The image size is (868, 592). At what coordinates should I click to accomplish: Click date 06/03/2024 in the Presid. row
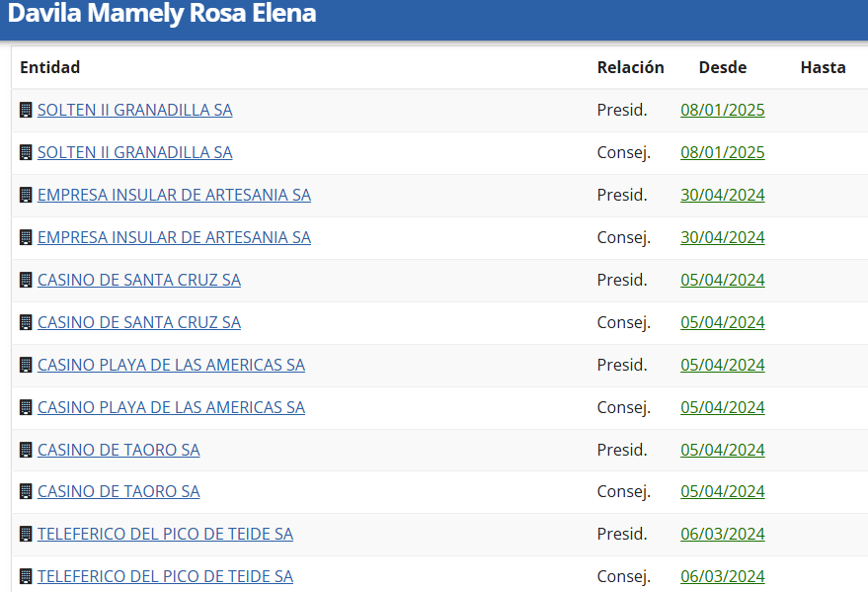723,534
